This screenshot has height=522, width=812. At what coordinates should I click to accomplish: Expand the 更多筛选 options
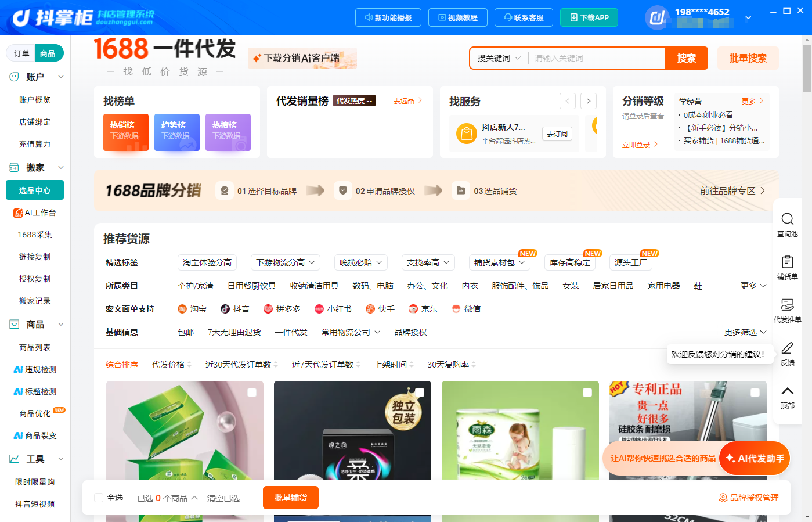click(x=745, y=332)
